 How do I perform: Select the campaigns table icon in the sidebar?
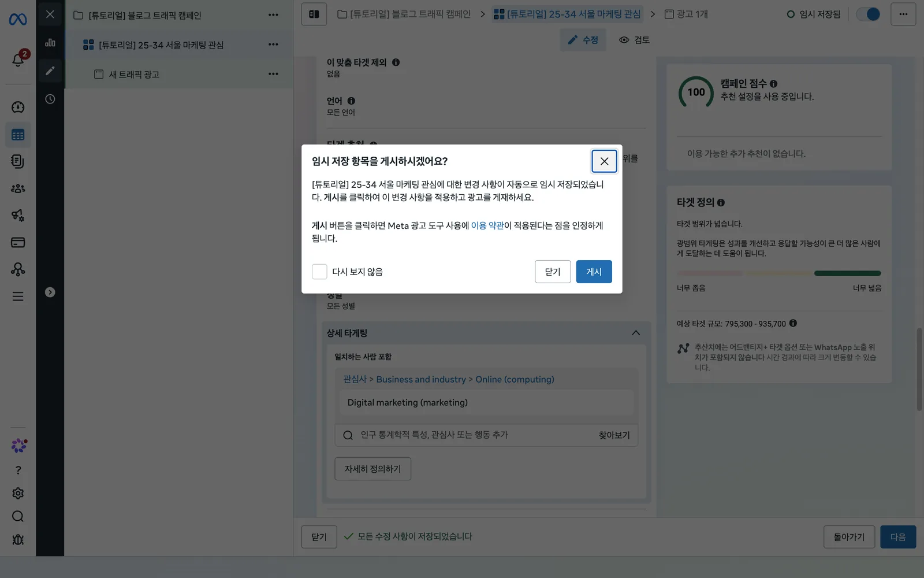point(18,135)
